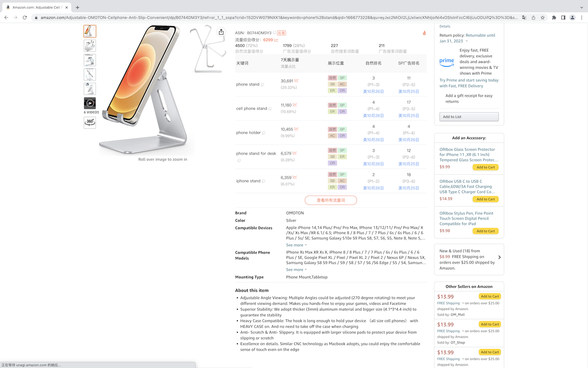588x368 pixels.
Task: Click the 7天展示量 column header
Action: 290,60
